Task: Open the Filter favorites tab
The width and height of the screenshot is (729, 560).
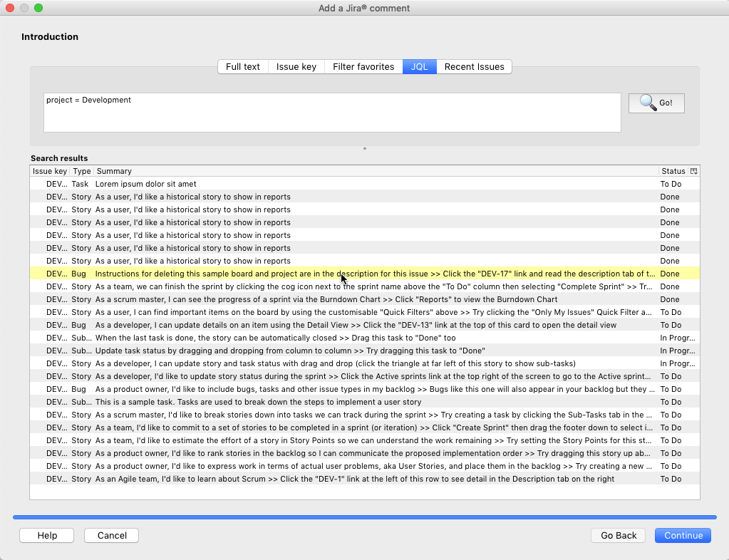Action: tap(363, 66)
